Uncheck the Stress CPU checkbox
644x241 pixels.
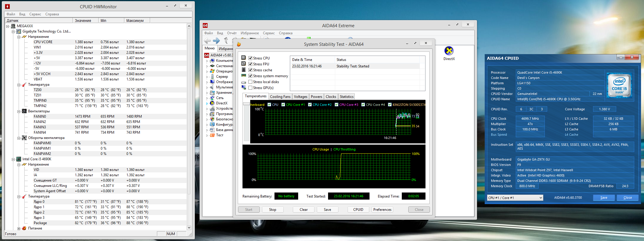tap(250, 58)
